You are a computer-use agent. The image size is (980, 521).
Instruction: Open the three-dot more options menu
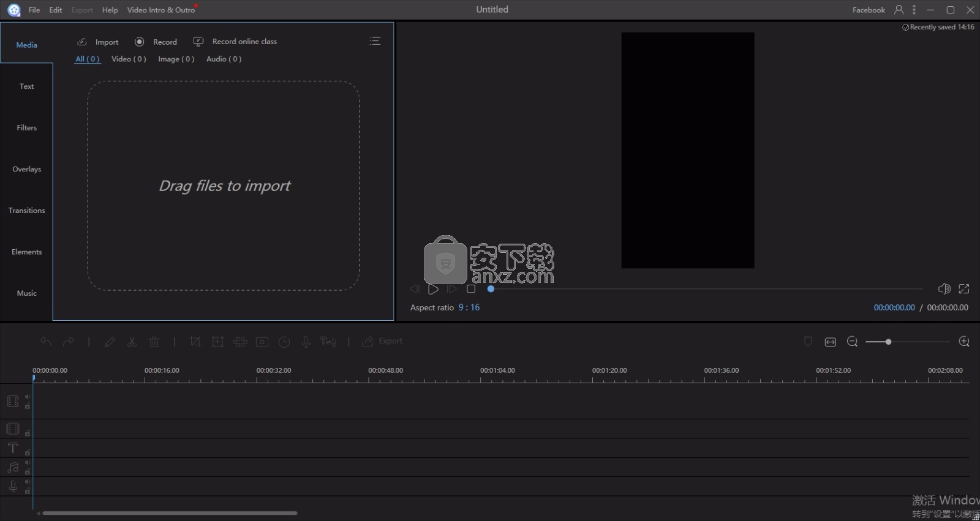[x=914, y=10]
